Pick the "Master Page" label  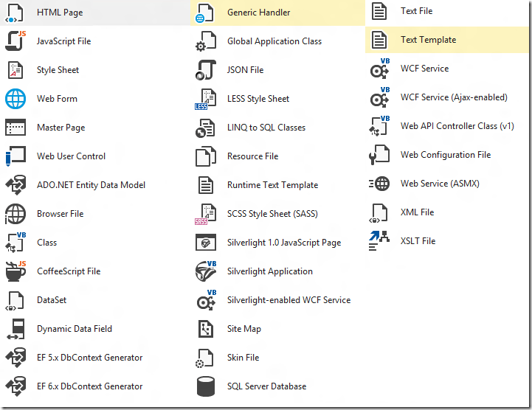click(x=61, y=128)
